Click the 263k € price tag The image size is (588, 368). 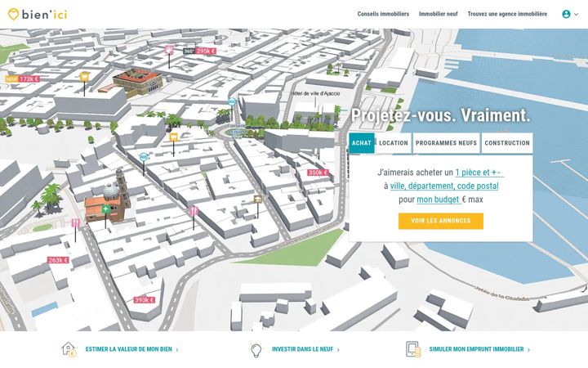tap(58, 260)
